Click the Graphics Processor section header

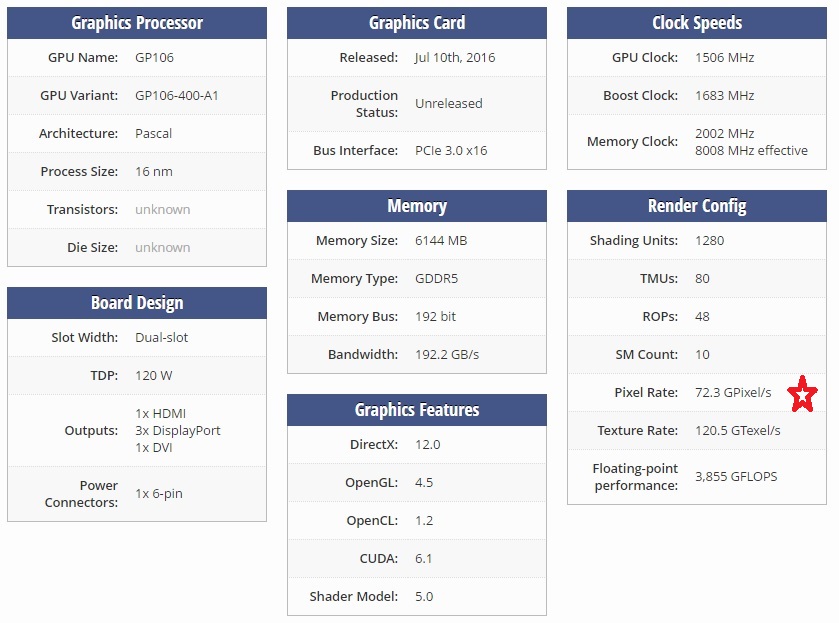click(x=137, y=23)
